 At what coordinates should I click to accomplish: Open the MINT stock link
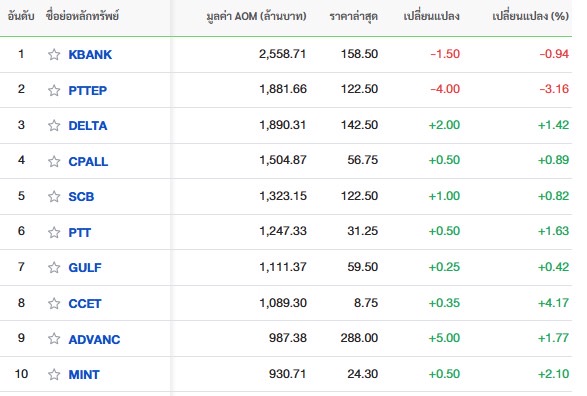[84, 375]
